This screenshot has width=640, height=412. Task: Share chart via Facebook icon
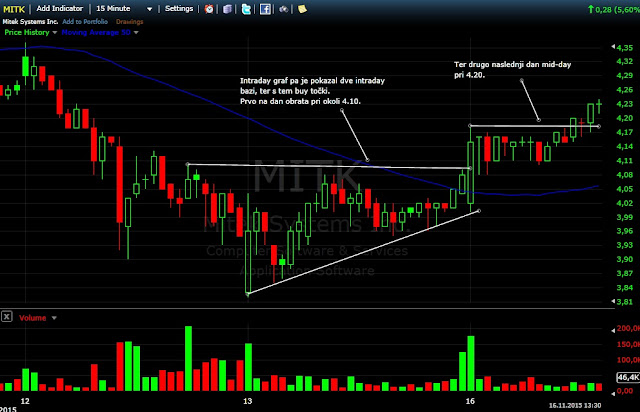[265, 9]
